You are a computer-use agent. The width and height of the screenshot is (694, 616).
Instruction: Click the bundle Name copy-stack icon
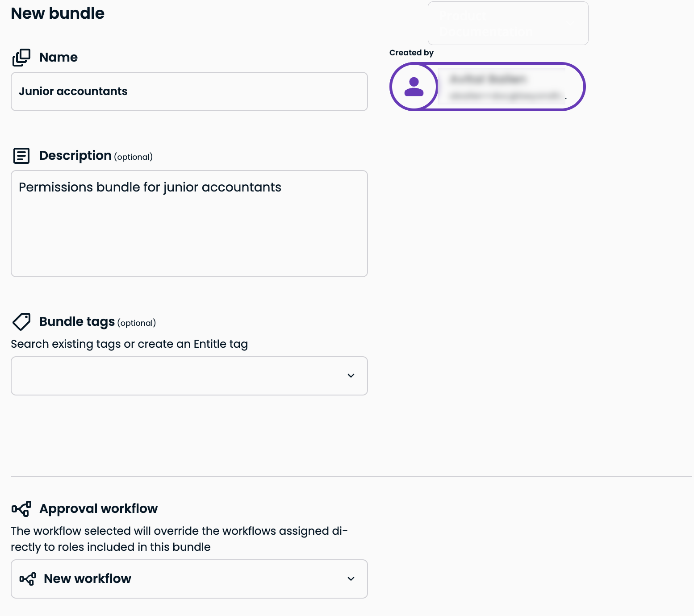click(21, 58)
